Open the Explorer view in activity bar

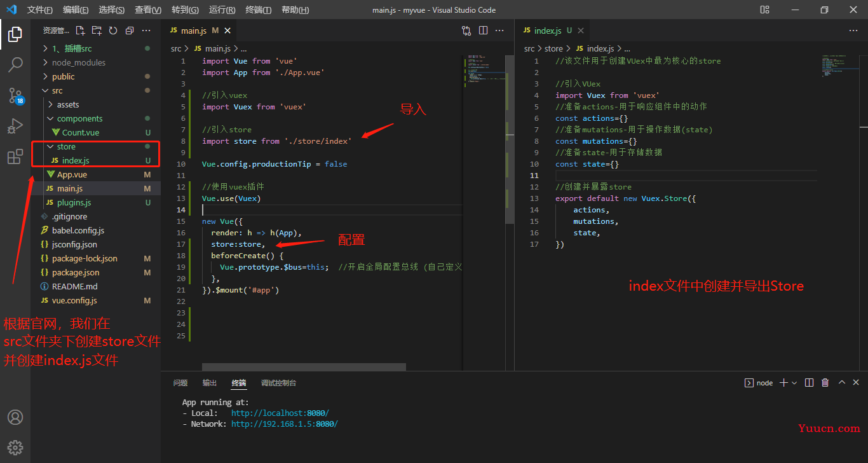pos(15,34)
